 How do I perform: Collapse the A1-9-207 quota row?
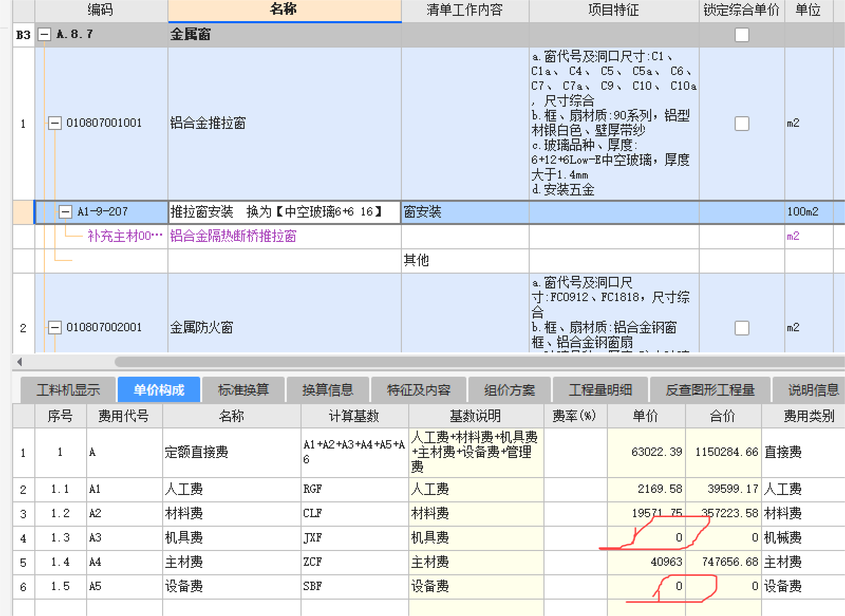[65, 212]
